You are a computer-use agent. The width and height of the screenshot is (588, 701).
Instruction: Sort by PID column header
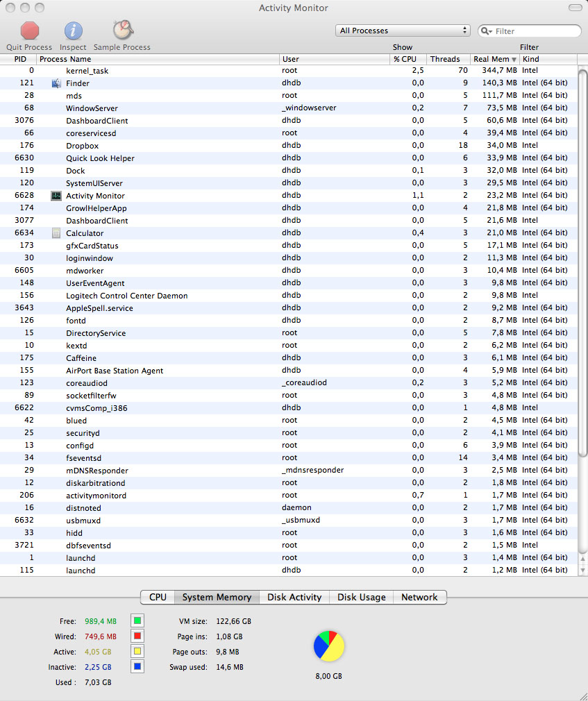(18, 59)
